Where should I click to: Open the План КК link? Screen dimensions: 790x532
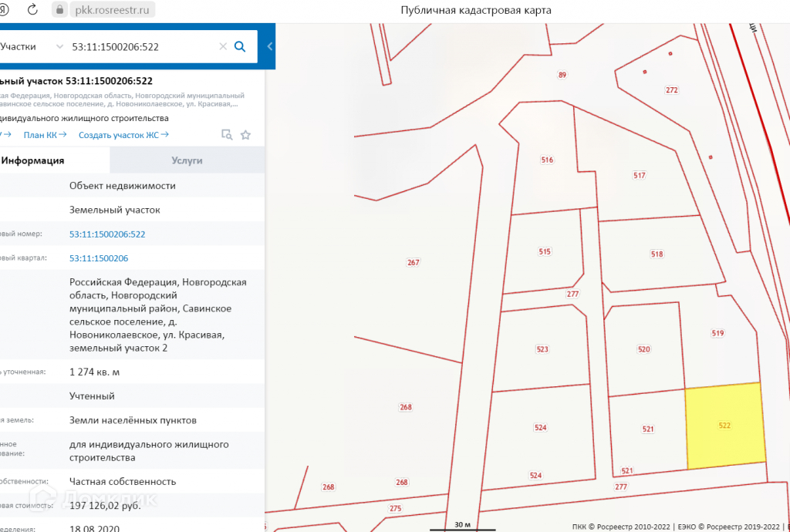coord(45,135)
